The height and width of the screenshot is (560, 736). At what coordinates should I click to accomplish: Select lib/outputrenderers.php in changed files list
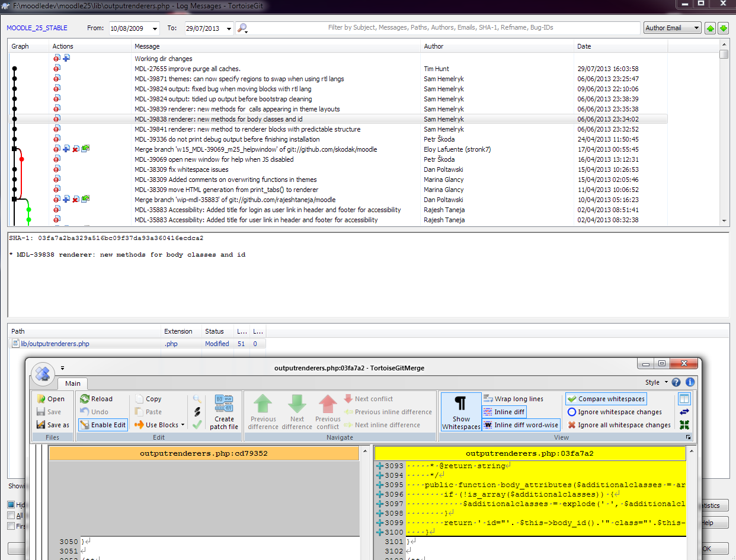click(55, 344)
